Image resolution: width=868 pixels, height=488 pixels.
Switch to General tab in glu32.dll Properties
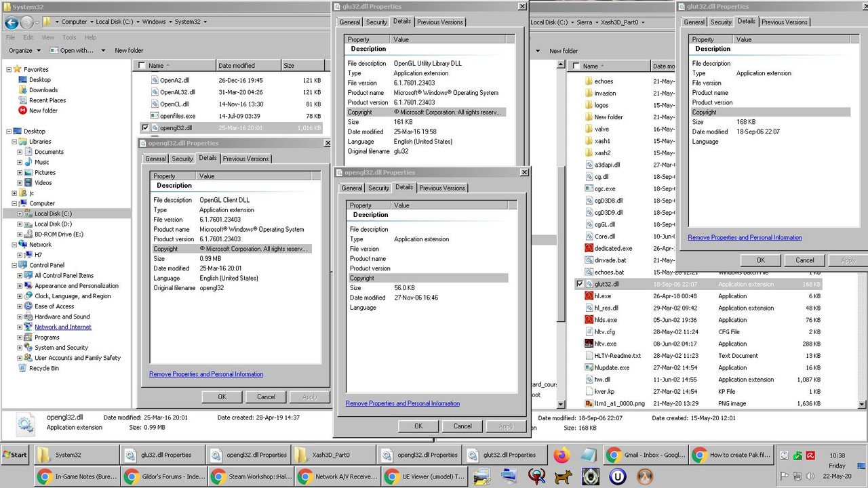pos(350,22)
